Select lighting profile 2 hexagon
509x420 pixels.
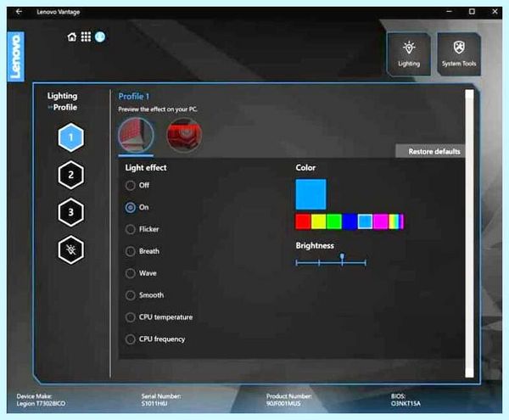(70, 175)
